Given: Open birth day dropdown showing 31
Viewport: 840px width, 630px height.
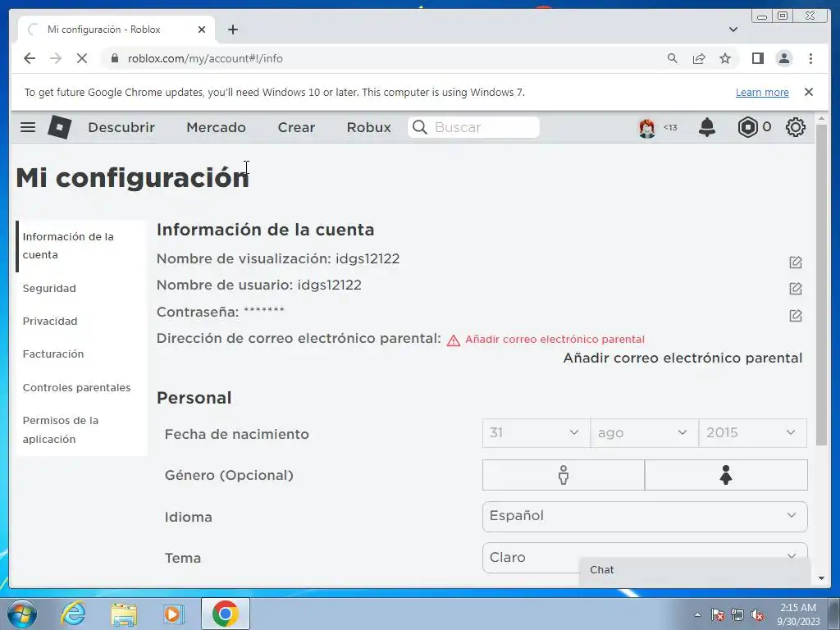Looking at the screenshot, I should click(x=536, y=433).
